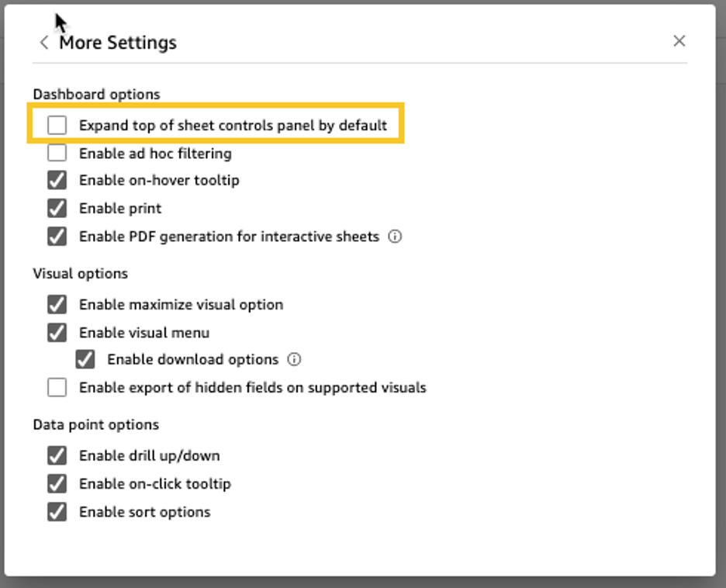Click info icon beside PDF generation option
This screenshot has height=588, width=726.
395,237
